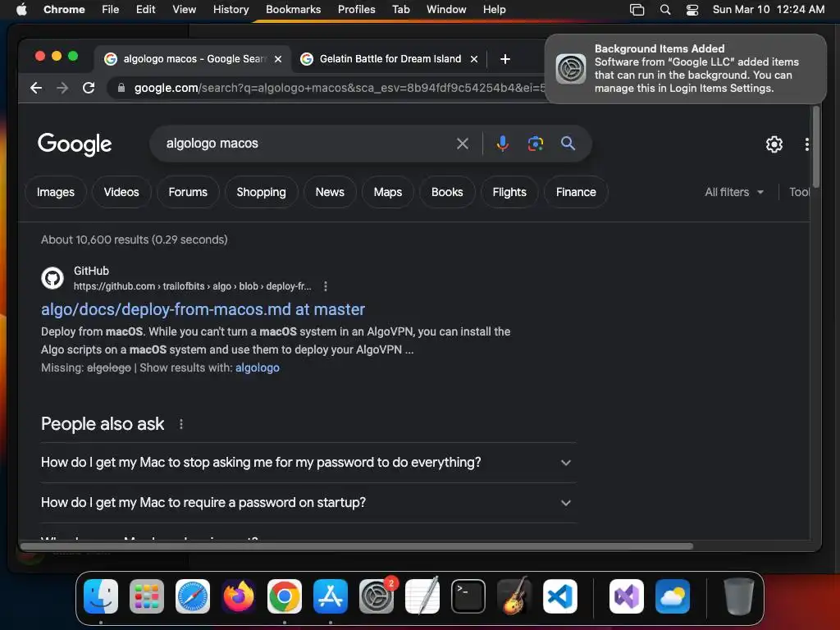Filter results by Shopping
Screen dimensions: 840x630
click(262, 192)
